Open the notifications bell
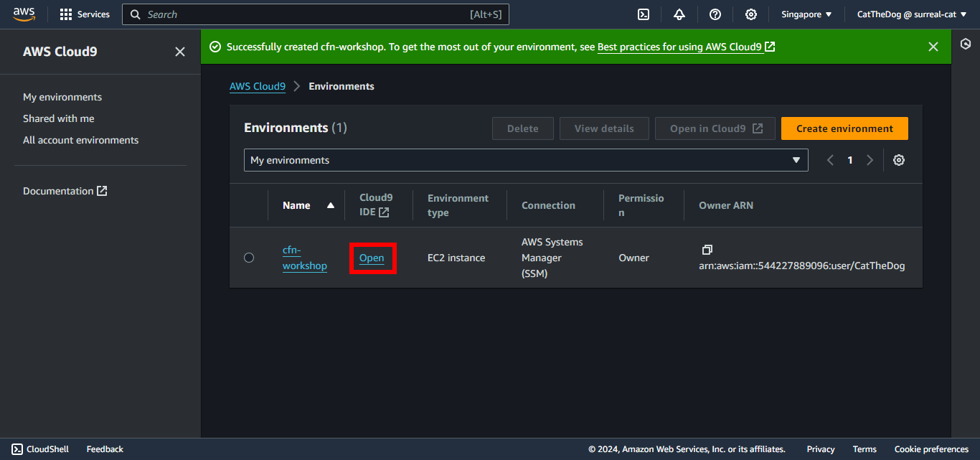Image resolution: width=980 pixels, height=460 pixels. (679, 14)
